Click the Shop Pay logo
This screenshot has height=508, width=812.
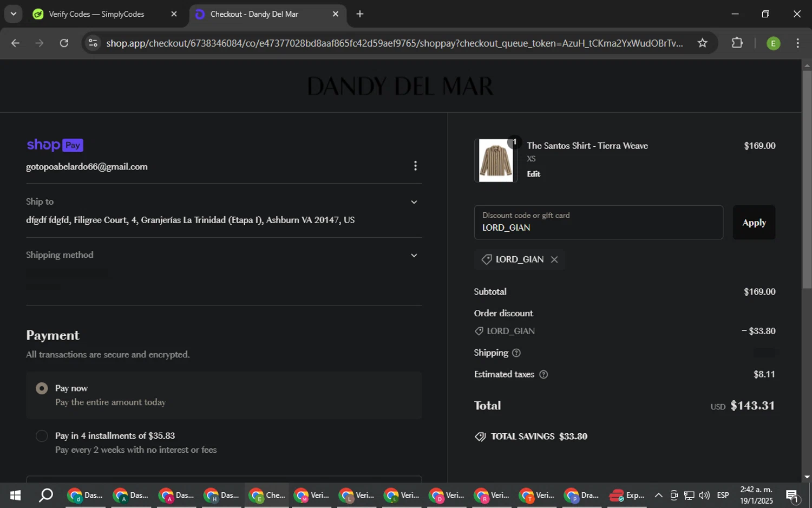(55, 145)
